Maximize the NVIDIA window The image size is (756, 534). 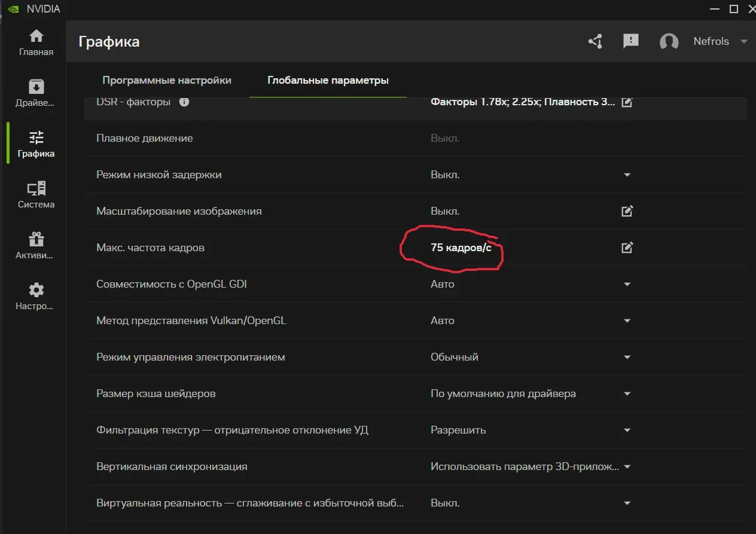click(733, 9)
